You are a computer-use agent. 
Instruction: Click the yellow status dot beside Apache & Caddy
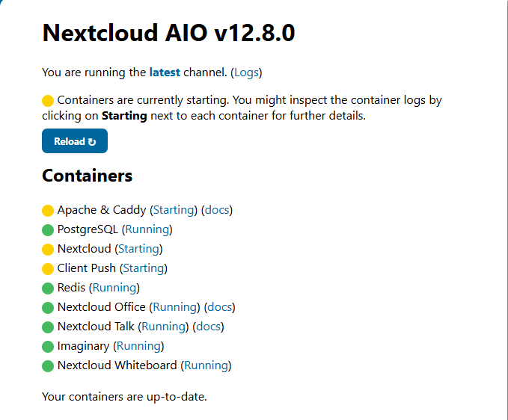click(49, 211)
